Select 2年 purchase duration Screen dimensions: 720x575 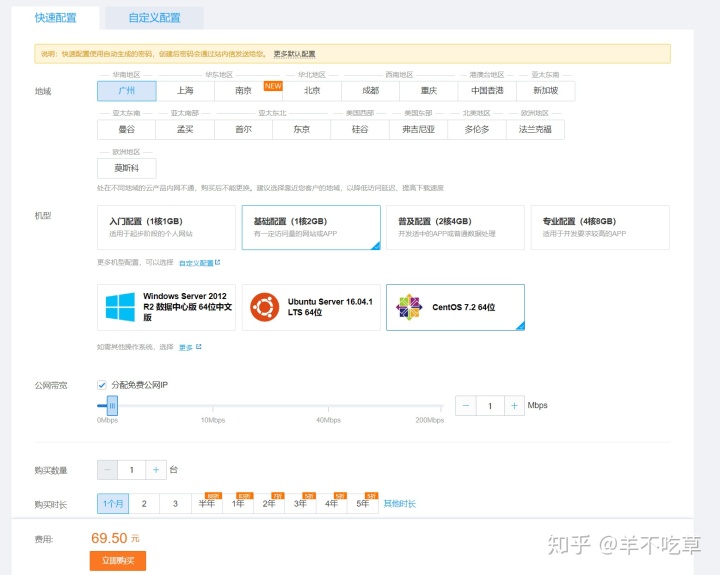pos(269,504)
